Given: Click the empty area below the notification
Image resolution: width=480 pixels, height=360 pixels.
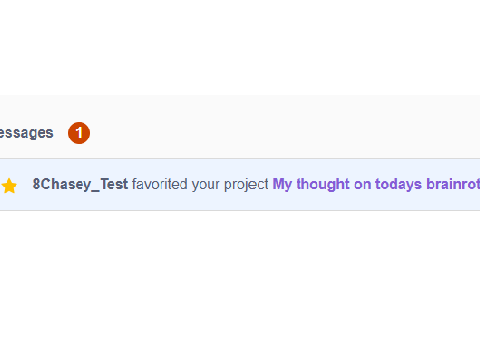Looking at the screenshot, I should [240, 283].
